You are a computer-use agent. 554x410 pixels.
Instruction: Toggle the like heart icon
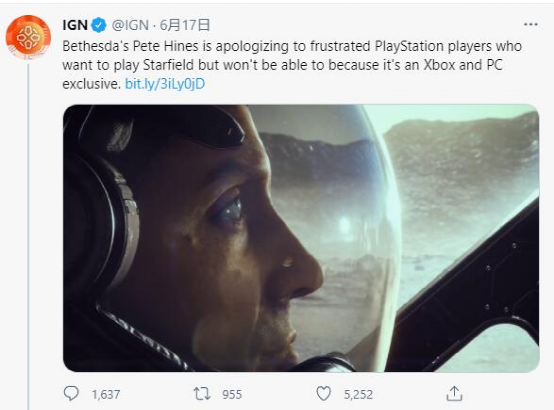323,394
